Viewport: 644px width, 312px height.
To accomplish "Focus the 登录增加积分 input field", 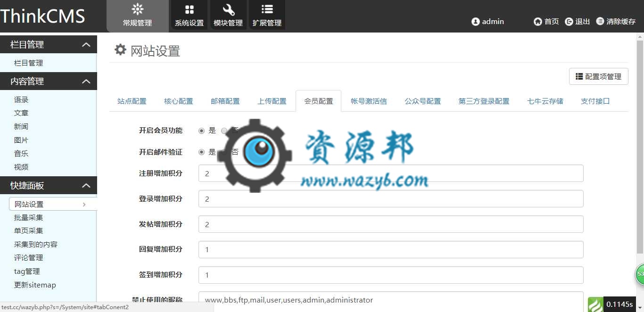I will tap(391, 199).
